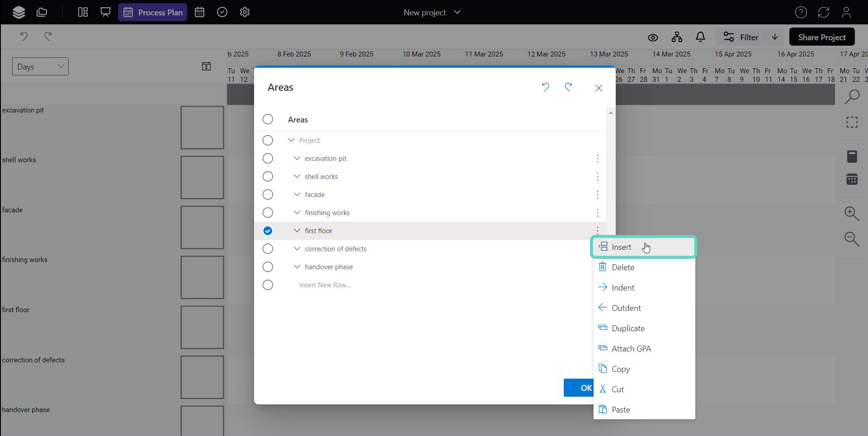This screenshot has width=868, height=436.
Task: Open the Days time scale dropdown
Action: pos(40,66)
